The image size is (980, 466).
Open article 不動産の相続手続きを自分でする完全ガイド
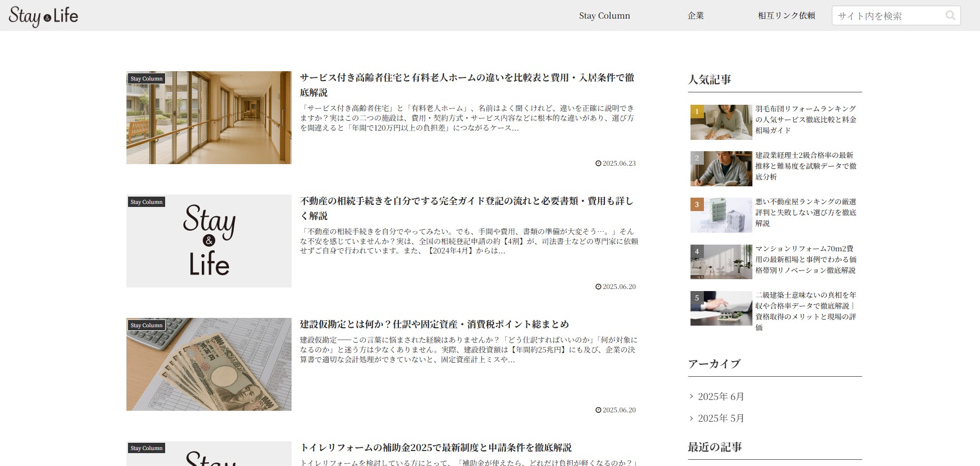tap(467, 208)
